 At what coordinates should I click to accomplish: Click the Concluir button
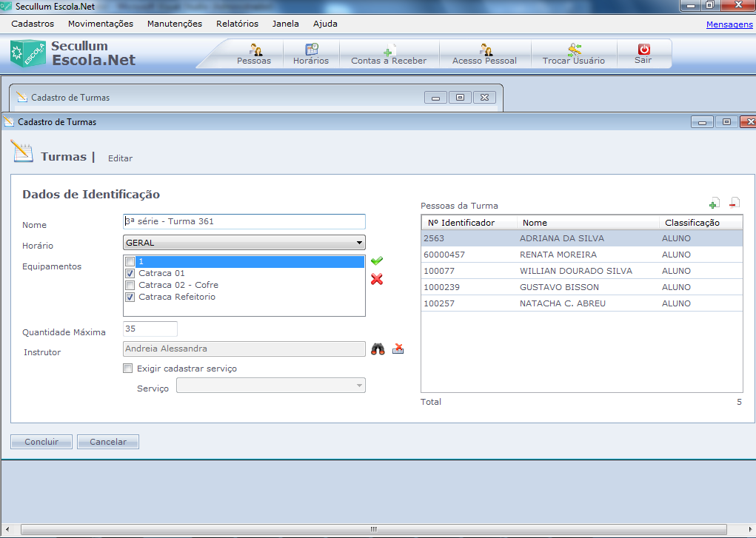coord(41,442)
